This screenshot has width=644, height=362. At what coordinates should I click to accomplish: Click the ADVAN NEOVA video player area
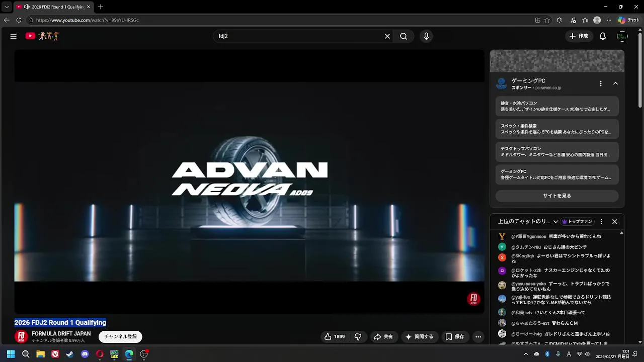(249, 181)
